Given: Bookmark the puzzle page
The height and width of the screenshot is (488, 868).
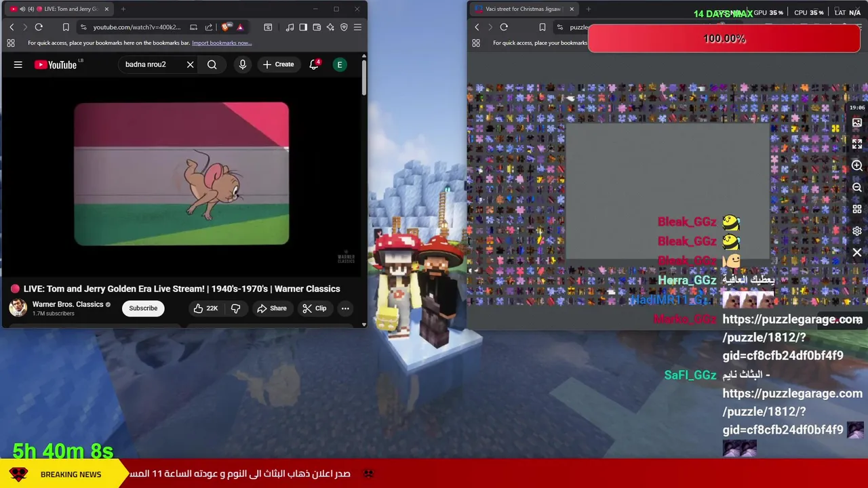Looking at the screenshot, I should [x=542, y=27].
